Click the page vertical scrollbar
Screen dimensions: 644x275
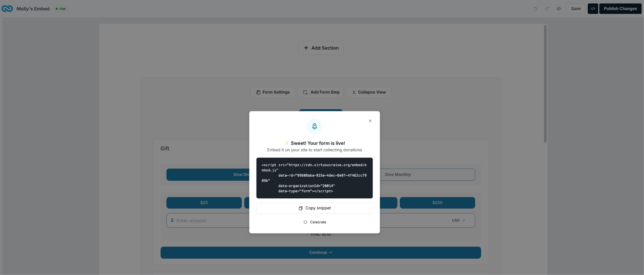[x=545, y=84]
